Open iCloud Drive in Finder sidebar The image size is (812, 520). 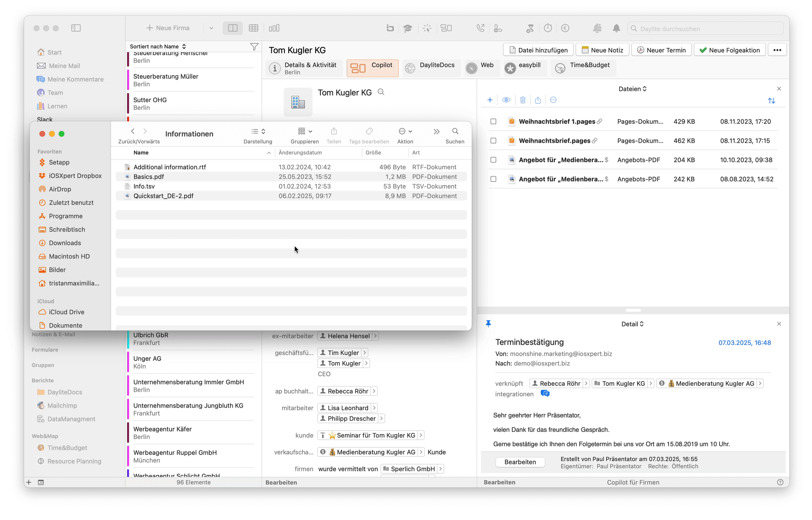coord(66,312)
